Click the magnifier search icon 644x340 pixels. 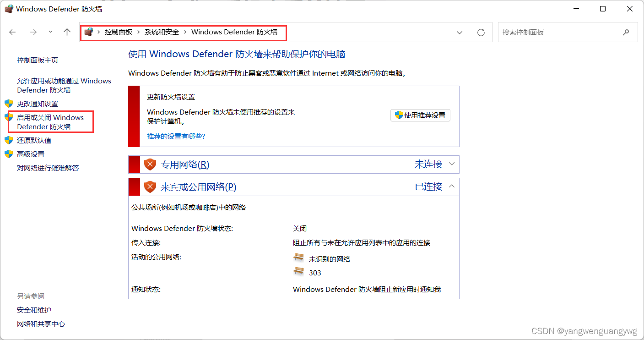point(626,33)
